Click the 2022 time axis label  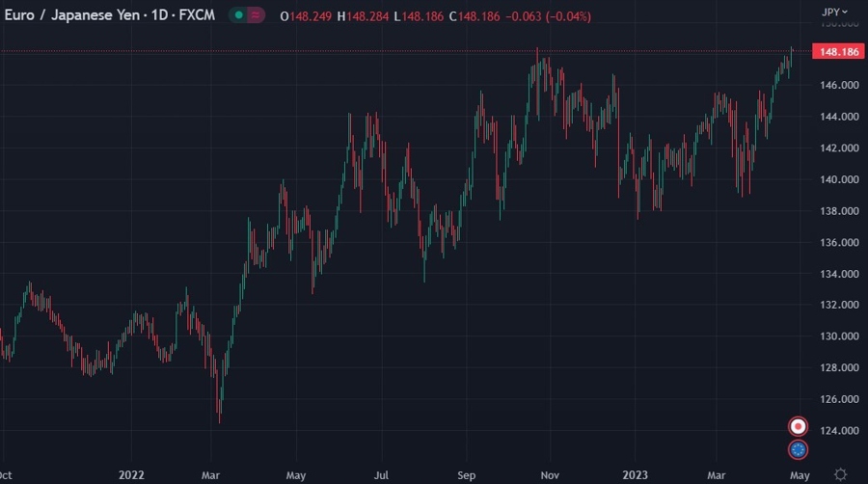[131, 475]
